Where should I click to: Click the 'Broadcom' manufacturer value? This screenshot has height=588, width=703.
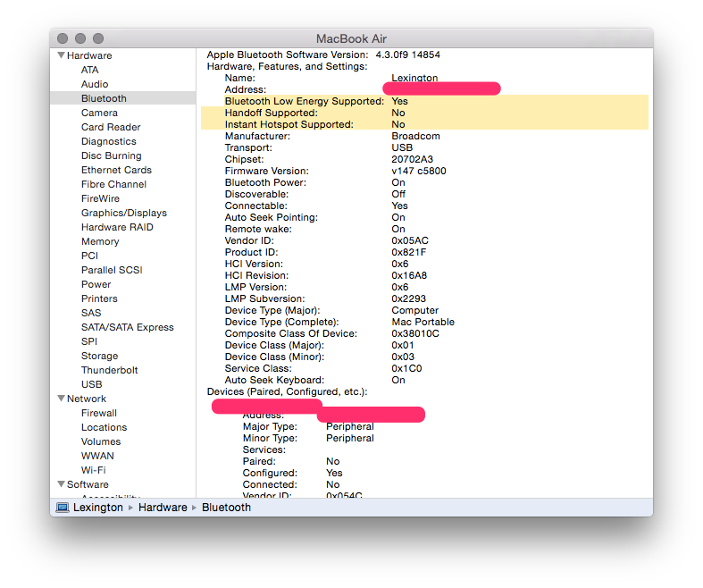[x=415, y=136]
